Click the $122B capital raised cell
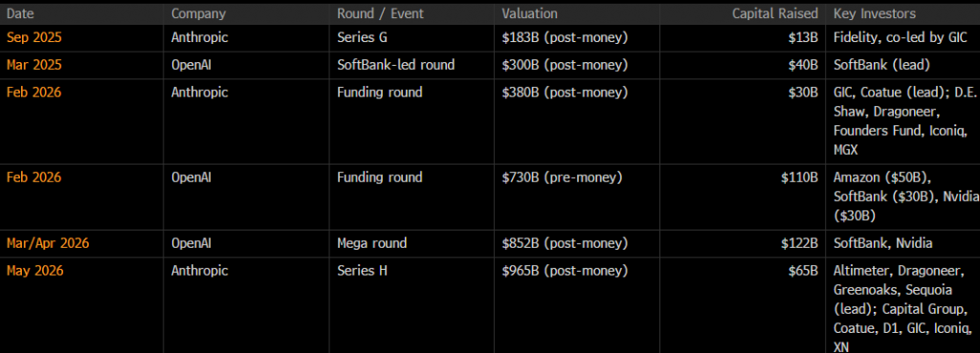980x353 pixels. (x=799, y=244)
